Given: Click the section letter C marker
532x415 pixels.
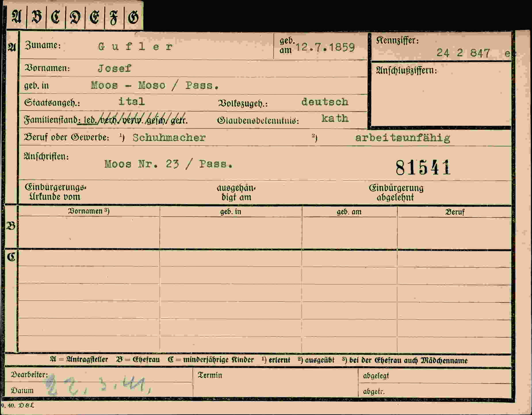Looking at the screenshot, I should (x=11, y=257).
